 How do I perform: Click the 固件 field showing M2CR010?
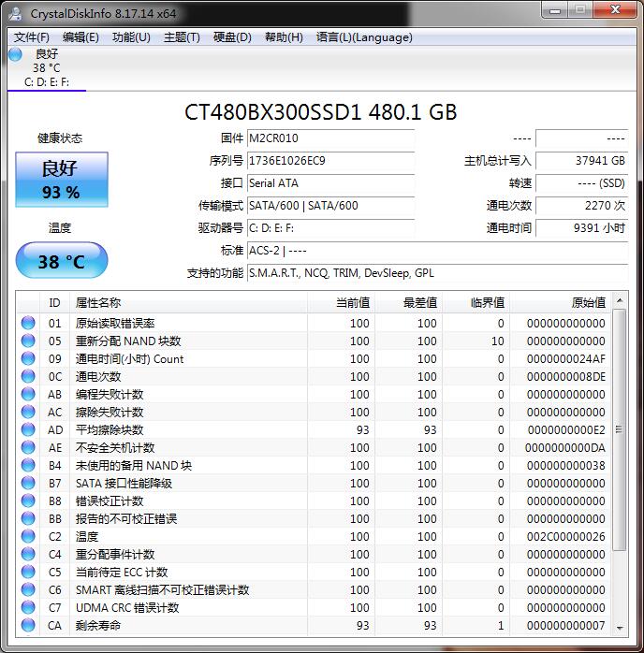pos(330,138)
